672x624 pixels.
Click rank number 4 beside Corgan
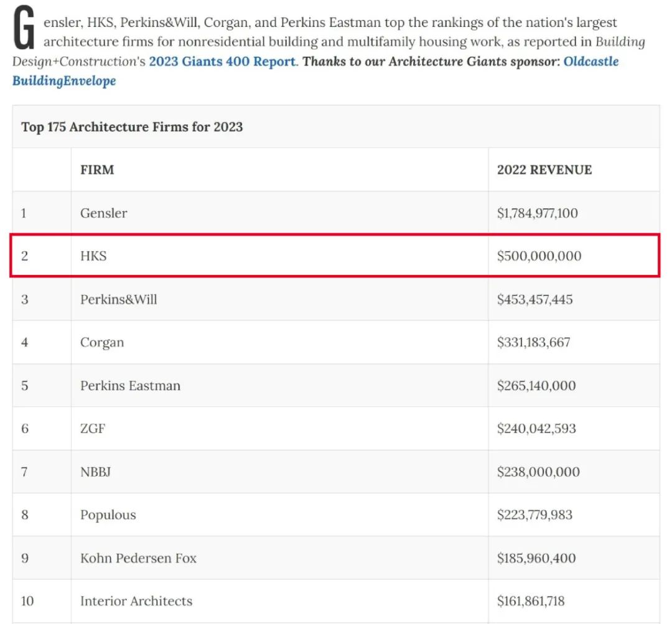tap(25, 342)
